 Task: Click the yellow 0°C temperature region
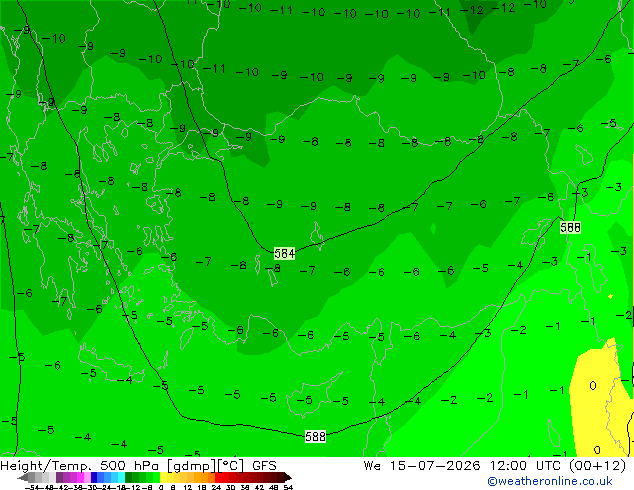click(594, 400)
